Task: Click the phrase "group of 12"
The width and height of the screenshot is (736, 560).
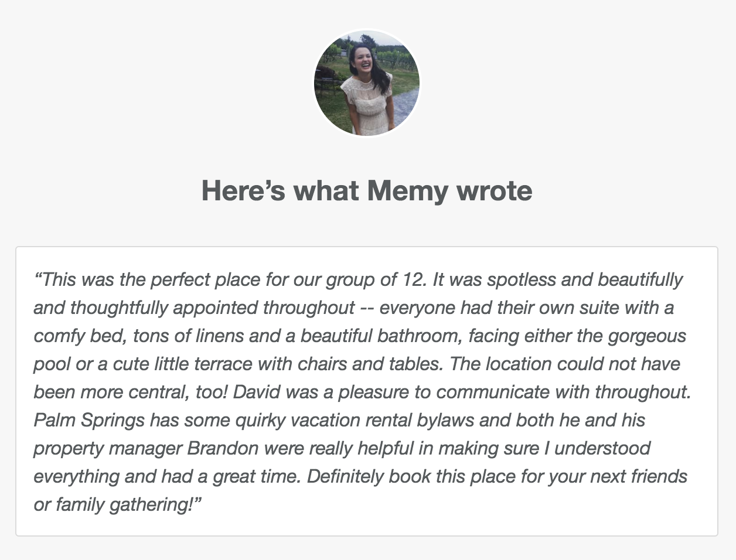Action: pos(374,279)
